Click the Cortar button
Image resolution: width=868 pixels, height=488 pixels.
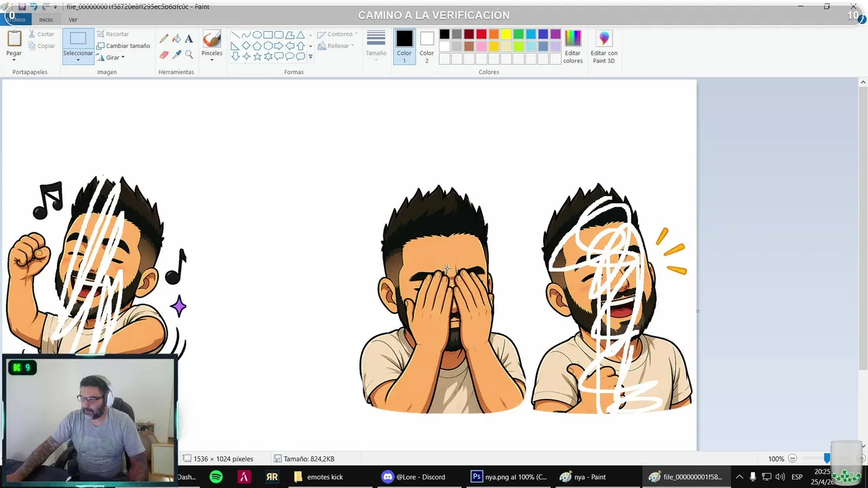pyautogui.click(x=41, y=34)
